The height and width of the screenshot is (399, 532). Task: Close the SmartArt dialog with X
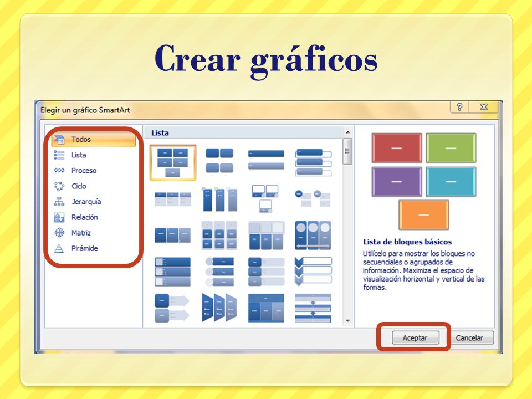pos(484,107)
